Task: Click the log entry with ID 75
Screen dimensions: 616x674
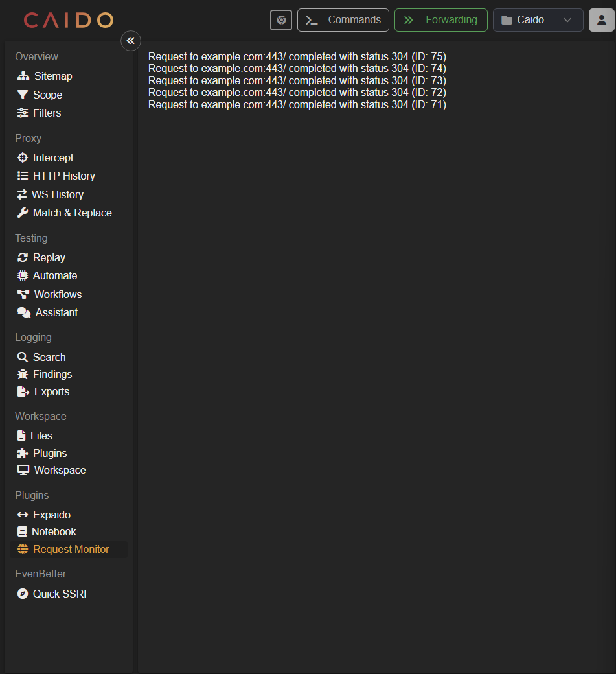Action: (x=297, y=56)
